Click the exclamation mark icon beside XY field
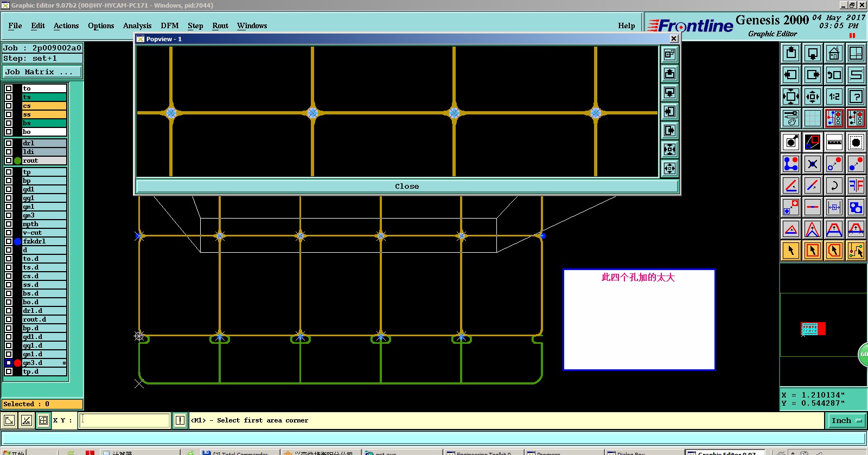 (180, 420)
